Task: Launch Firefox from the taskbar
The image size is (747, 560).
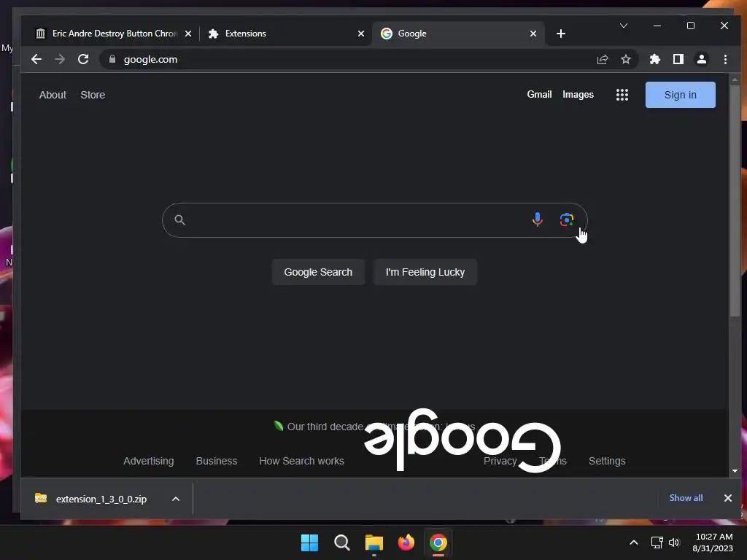Action: (x=406, y=542)
